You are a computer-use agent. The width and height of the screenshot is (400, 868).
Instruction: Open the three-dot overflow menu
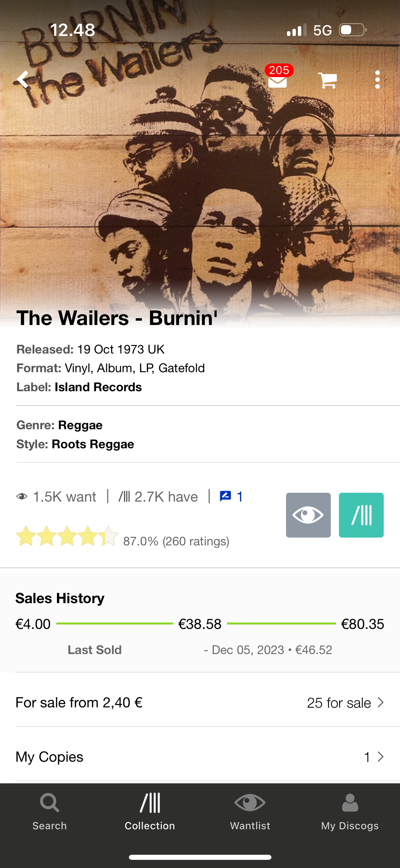(377, 80)
